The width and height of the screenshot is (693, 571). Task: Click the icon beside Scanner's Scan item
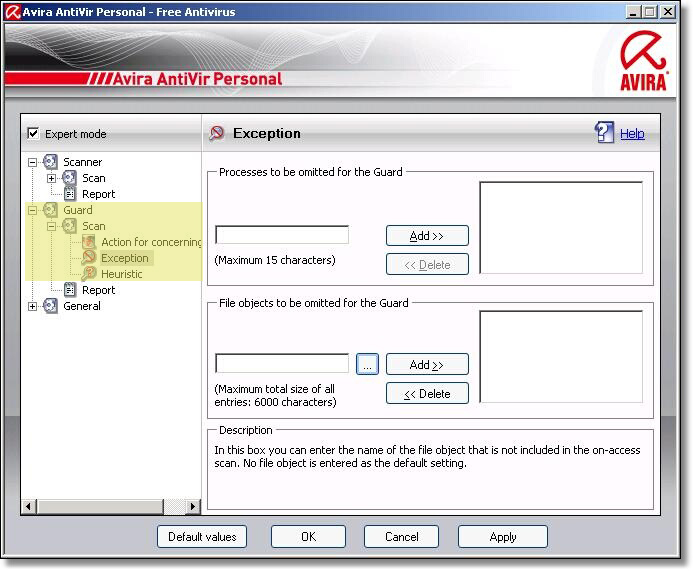(x=69, y=178)
